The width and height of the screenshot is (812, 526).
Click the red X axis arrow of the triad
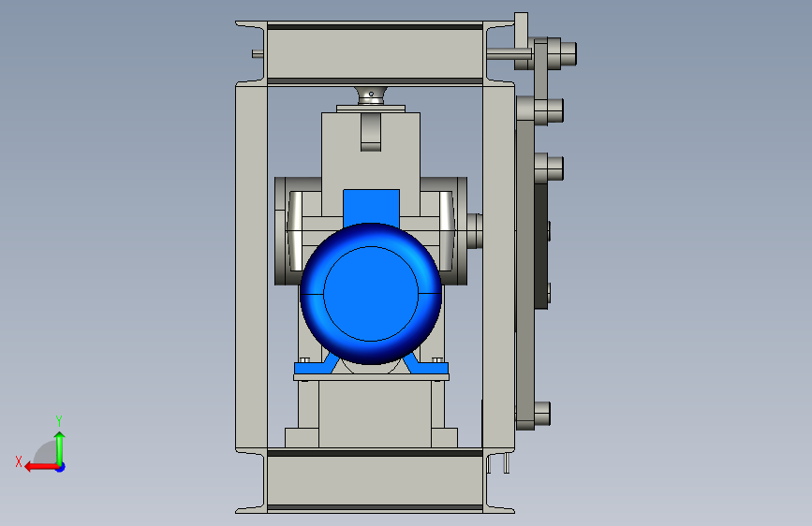(40, 467)
